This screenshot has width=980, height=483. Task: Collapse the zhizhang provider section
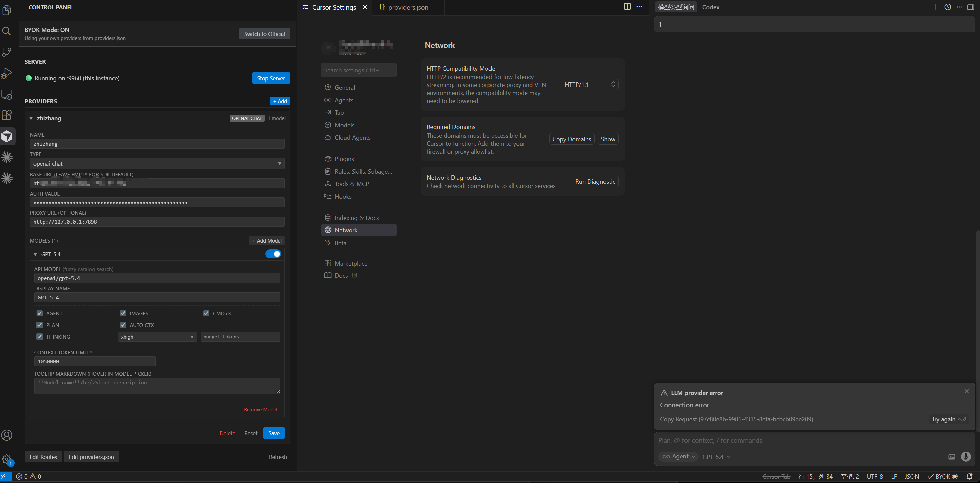31,118
